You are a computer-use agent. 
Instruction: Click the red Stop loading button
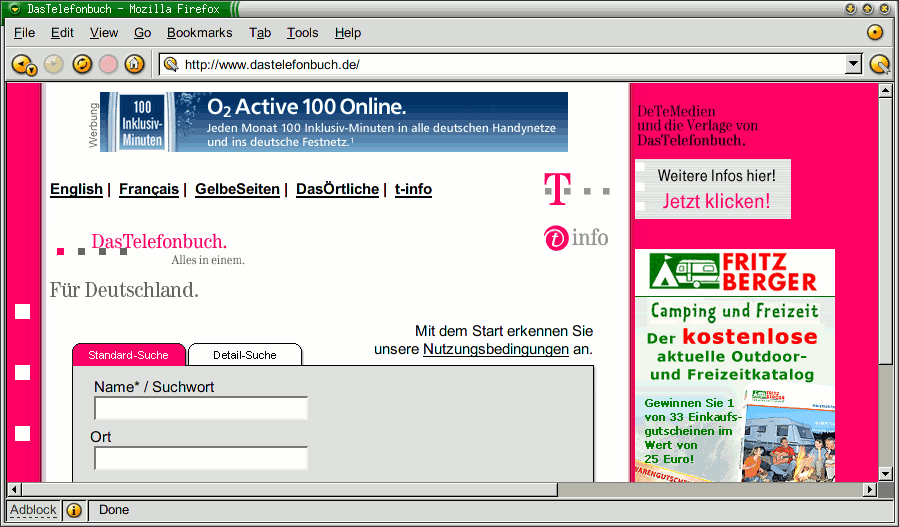[x=108, y=64]
